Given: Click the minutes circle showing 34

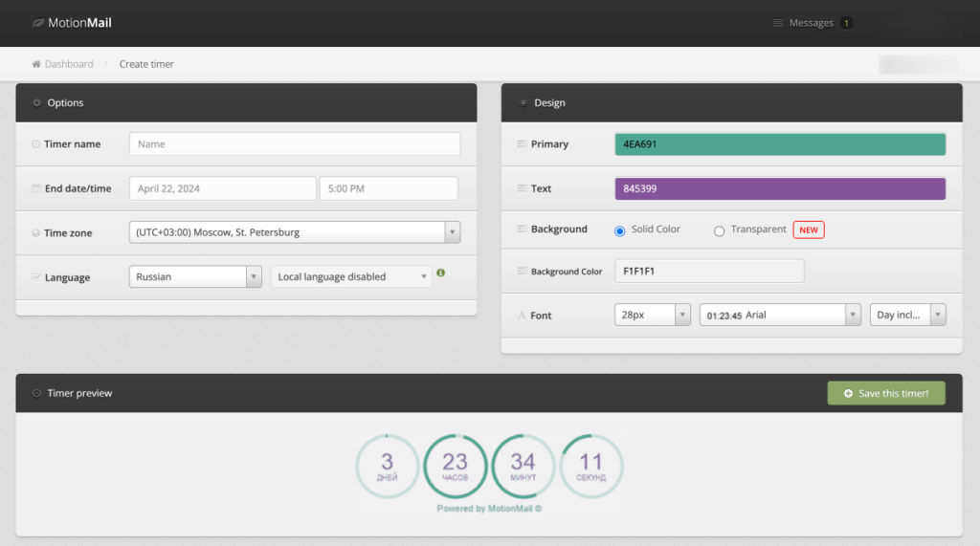Looking at the screenshot, I should click(523, 466).
